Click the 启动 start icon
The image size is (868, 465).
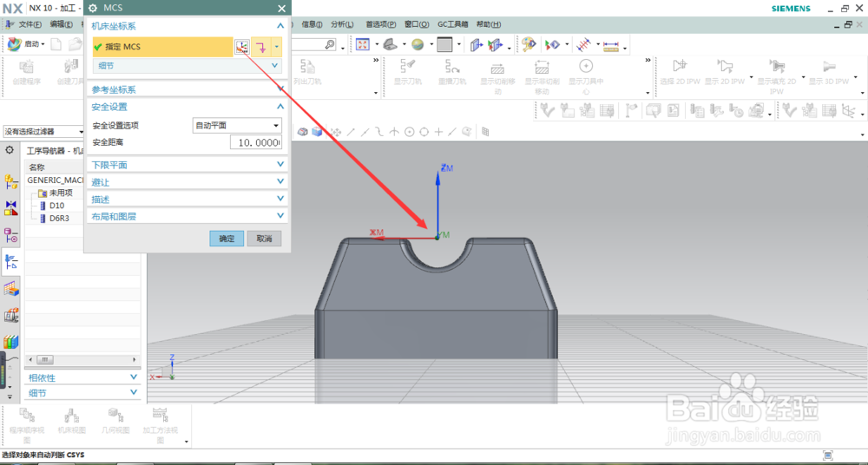pos(13,44)
